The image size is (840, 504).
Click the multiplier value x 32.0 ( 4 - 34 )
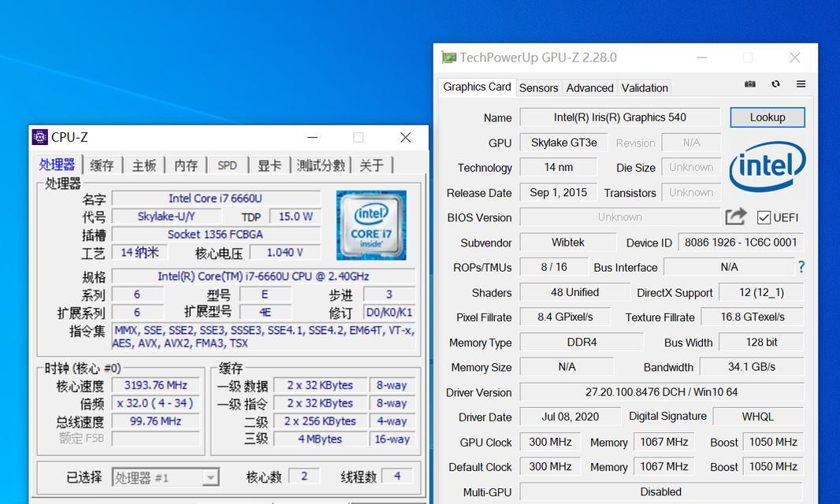pos(155,403)
